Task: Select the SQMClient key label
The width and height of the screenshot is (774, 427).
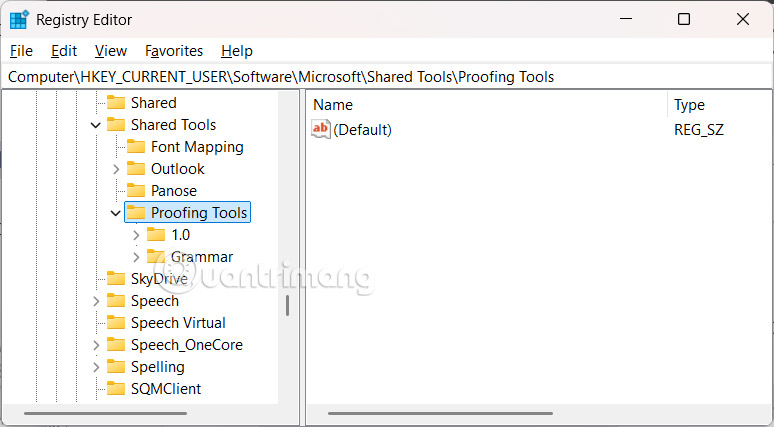Action: click(166, 388)
